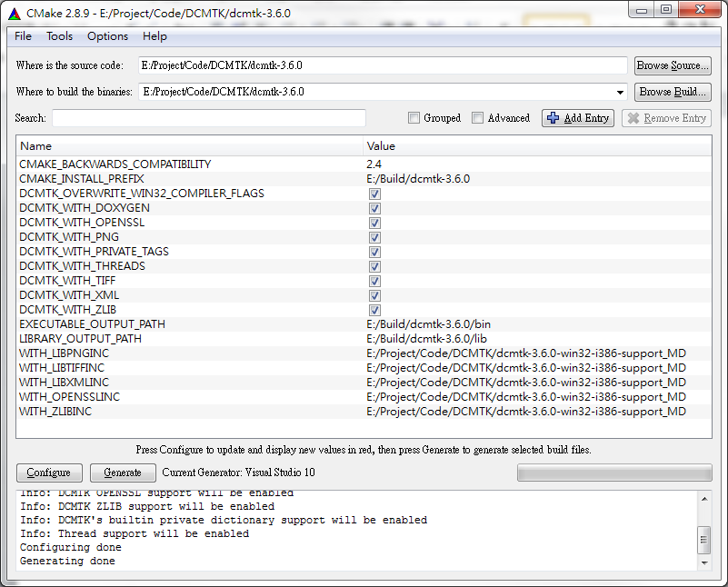Uncheck DCMTK_OVERWRITE_WIN32_COMPILER_FLAGS checkbox
Screen dimensions: 728x587
[374, 194]
